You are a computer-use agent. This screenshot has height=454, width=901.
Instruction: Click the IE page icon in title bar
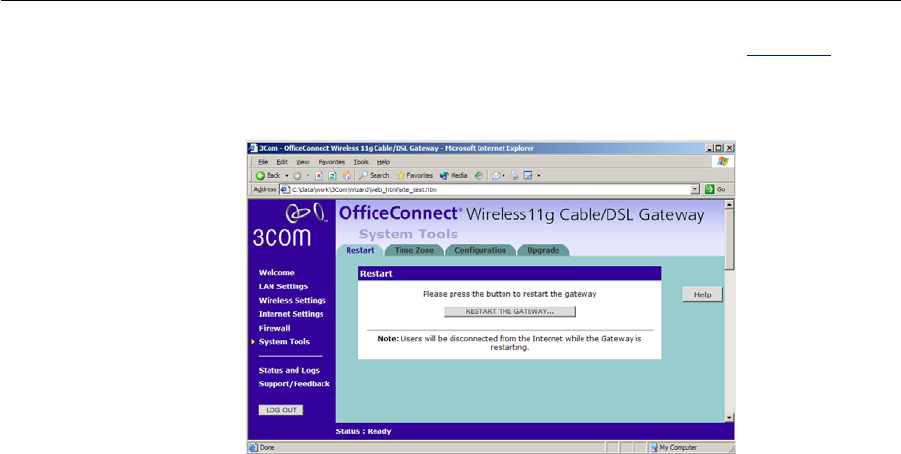tap(253, 148)
